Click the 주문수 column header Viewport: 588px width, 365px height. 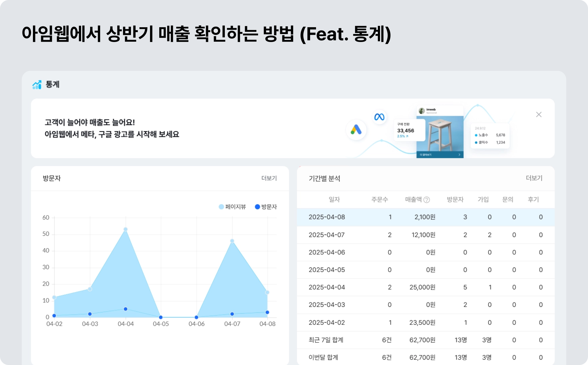379,200
